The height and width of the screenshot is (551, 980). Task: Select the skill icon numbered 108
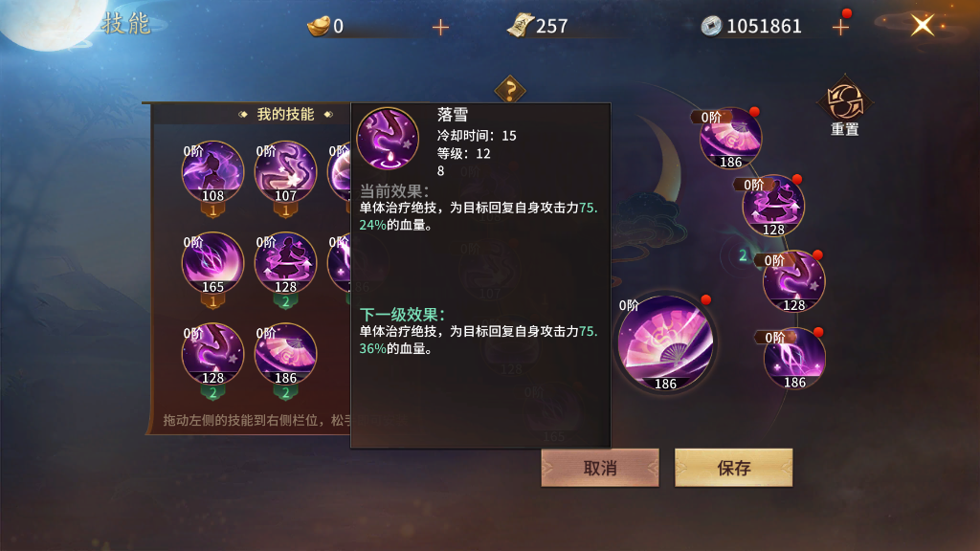pyautogui.click(x=212, y=173)
